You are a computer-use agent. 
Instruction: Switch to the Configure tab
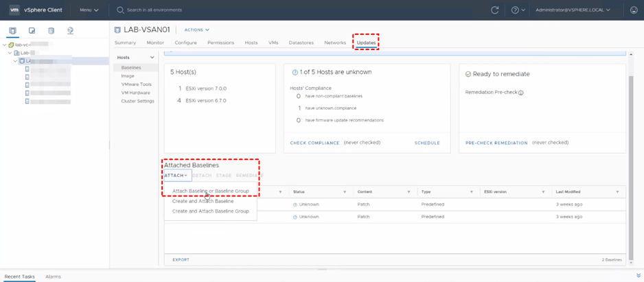(185, 43)
